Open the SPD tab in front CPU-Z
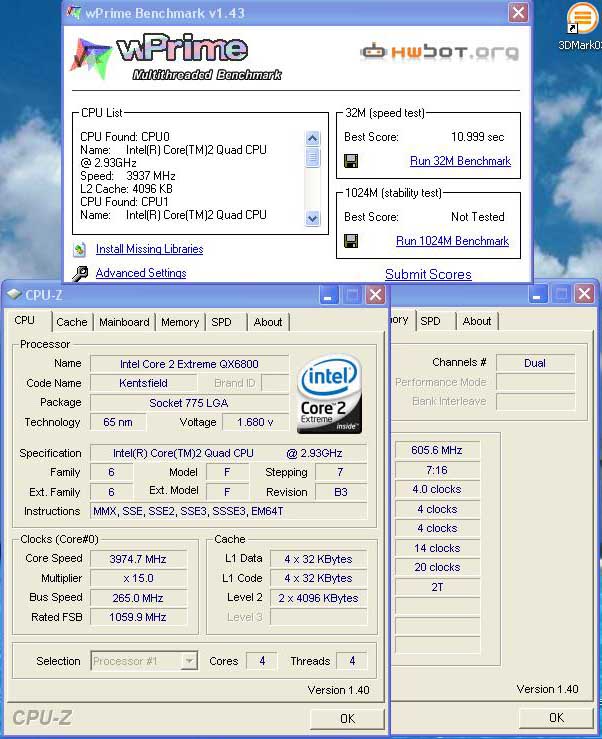The height and width of the screenshot is (739, 602). click(x=221, y=322)
